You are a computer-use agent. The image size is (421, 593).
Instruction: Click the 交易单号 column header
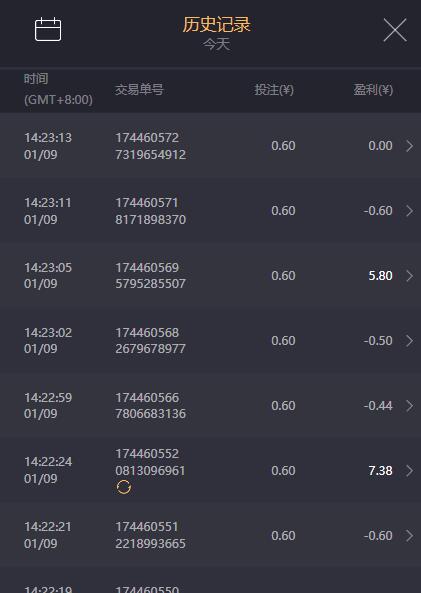pyautogui.click(x=139, y=90)
